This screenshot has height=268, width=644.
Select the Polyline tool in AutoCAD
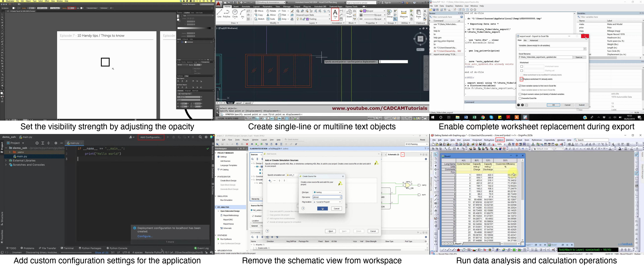(x=227, y=14)
